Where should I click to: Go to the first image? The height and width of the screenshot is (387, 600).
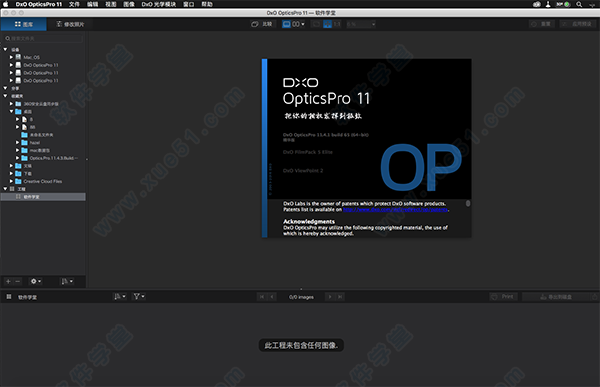262,297
